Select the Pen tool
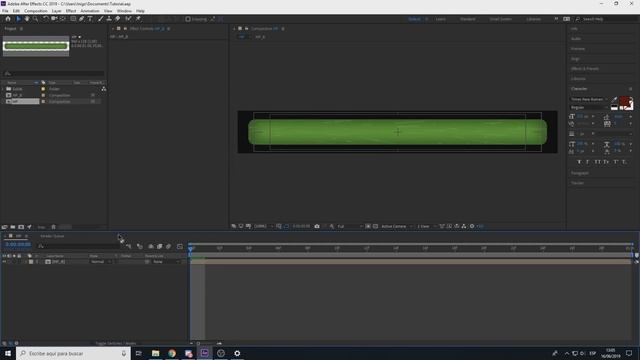This screenshot has height=360, width=640. [x=82, y=19]
